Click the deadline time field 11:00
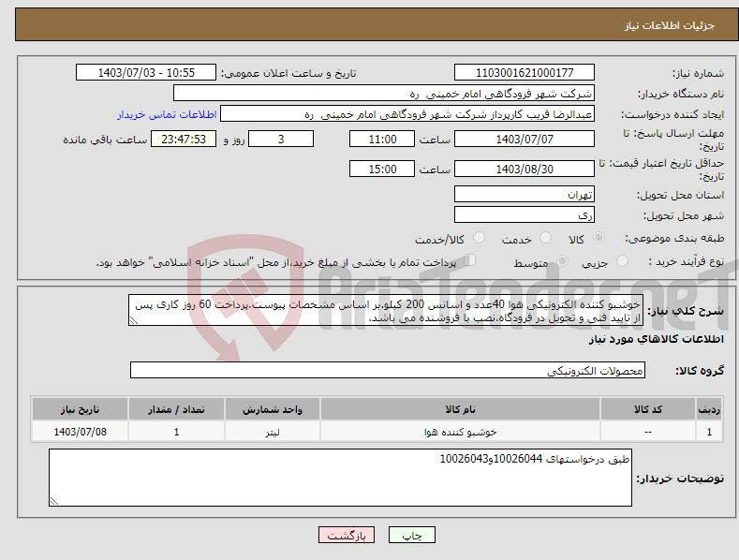The height and width of the screenshot is (560, 739). [x=382, y=139]
